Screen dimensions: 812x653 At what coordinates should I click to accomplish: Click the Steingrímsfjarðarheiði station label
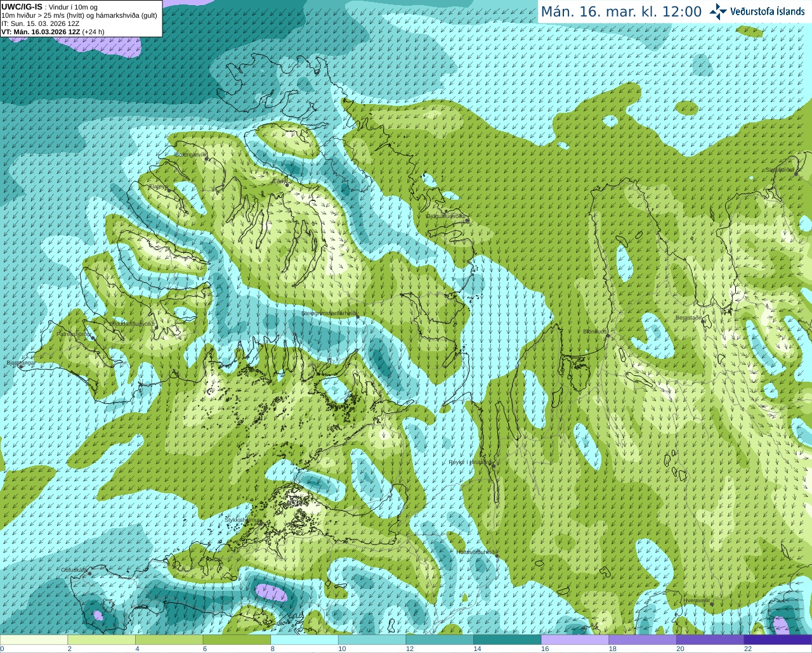[329, 313]
